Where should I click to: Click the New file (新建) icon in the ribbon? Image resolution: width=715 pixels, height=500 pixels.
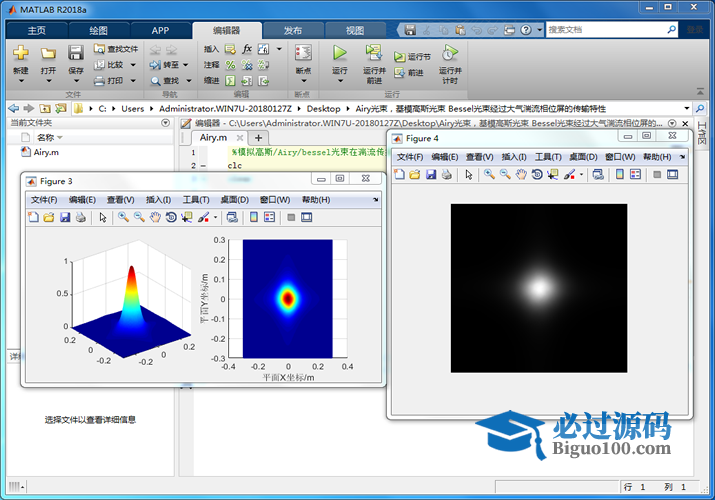21,53
